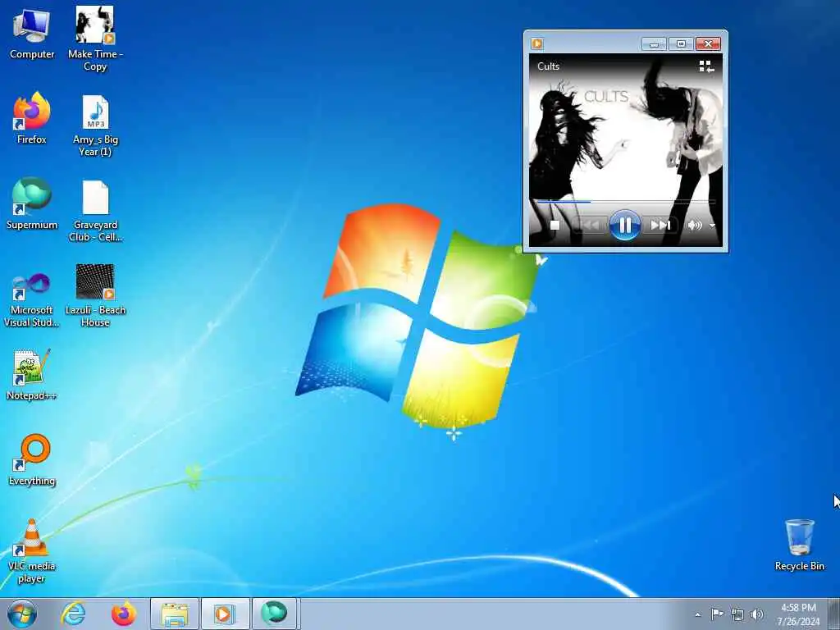The height and width of the screenshot is (630, 840).
Task: Select the Make Time - Copy file
Action: pyautogui.click(x=95, y=39)
